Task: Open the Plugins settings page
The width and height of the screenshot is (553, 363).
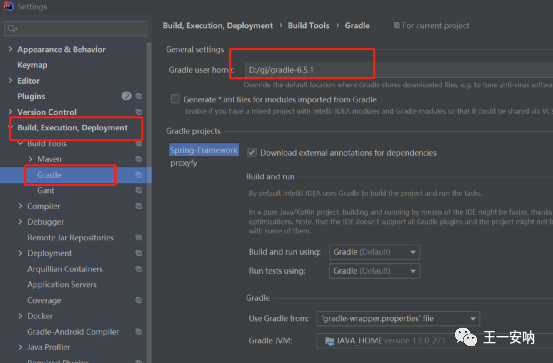Action: tap(31, 96)
